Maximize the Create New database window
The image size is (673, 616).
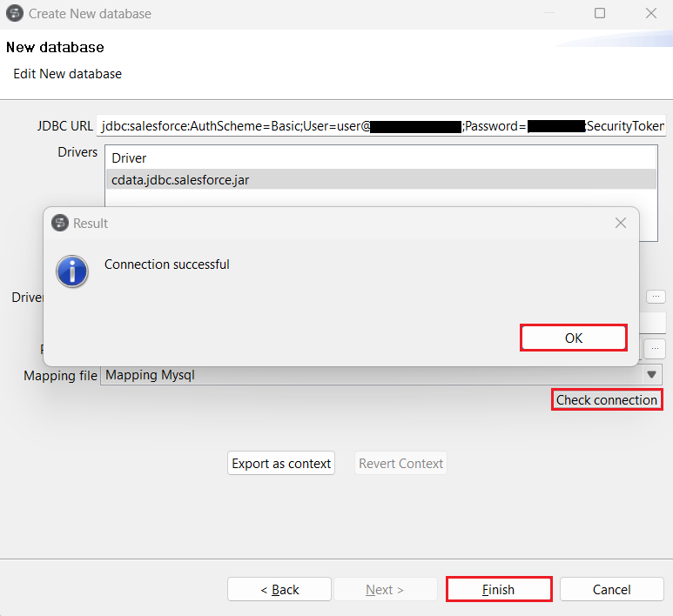(x=600, y=14)
